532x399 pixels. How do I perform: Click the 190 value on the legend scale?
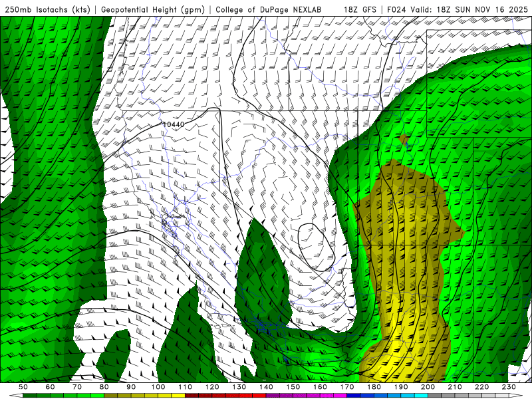pos(401,387)
